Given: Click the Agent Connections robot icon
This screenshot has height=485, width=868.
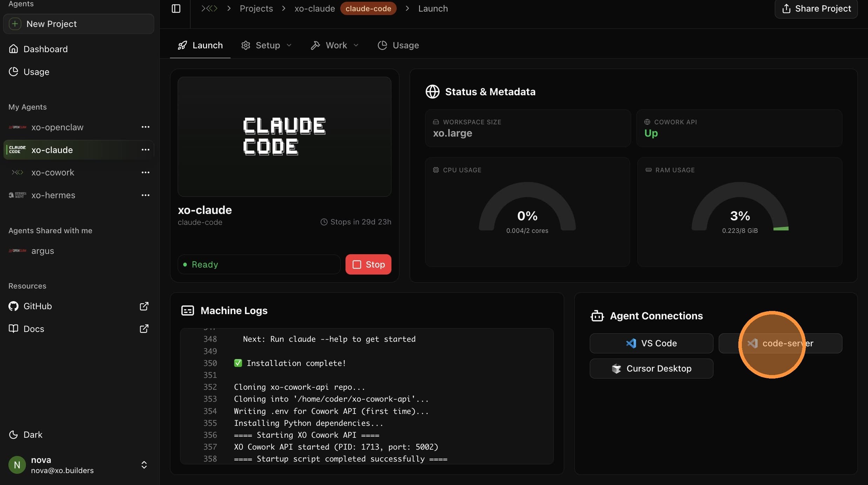Looking at the screenshot, I should pyautogui.click(x=597, y=316).
